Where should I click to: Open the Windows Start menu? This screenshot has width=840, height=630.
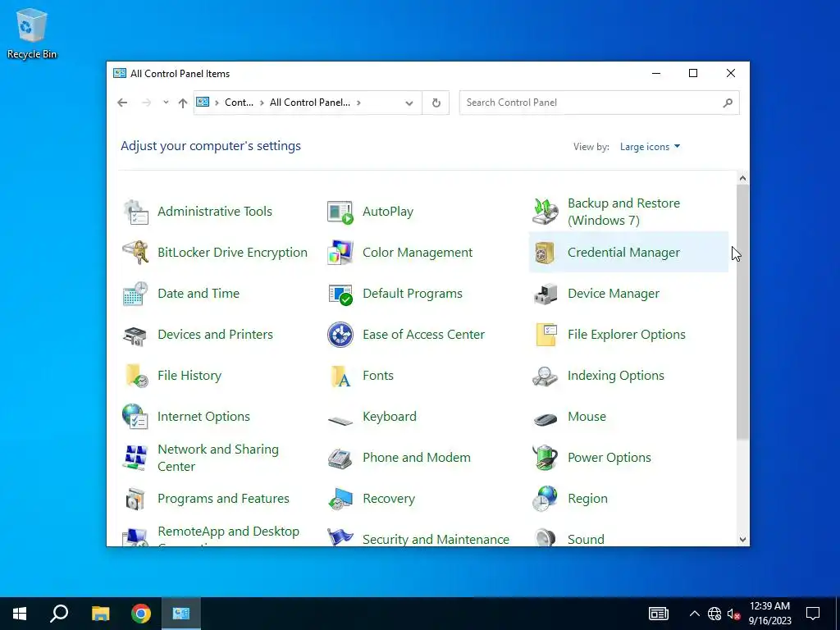click(20, 614)
